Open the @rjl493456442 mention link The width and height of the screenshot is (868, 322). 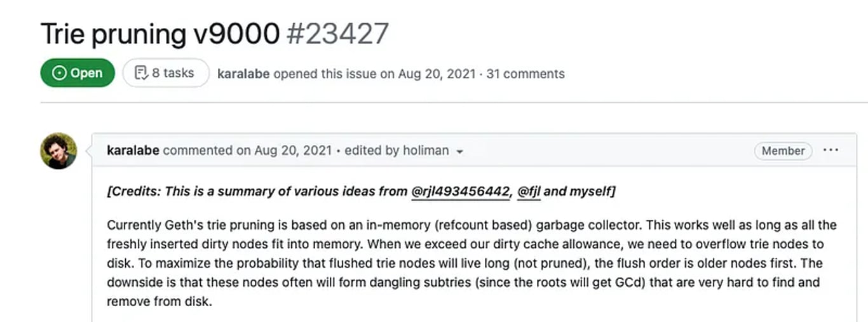point(461,191)
